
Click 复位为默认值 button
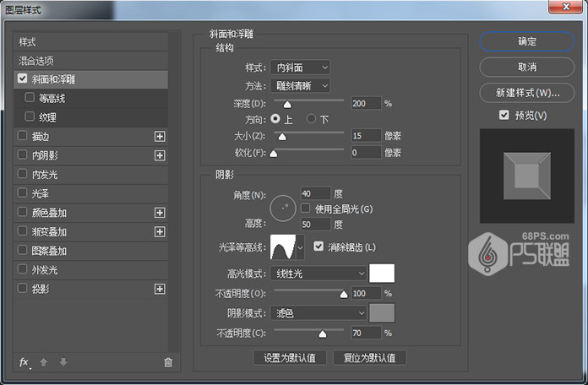(369, 358)
